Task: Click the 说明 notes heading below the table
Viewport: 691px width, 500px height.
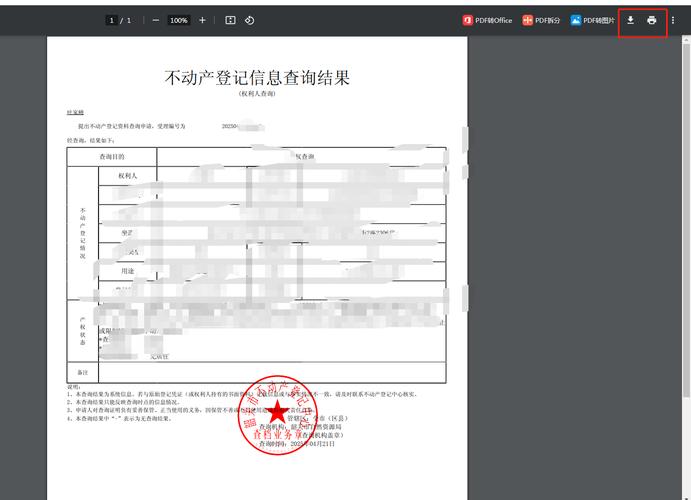Action: tap(73, 387)
